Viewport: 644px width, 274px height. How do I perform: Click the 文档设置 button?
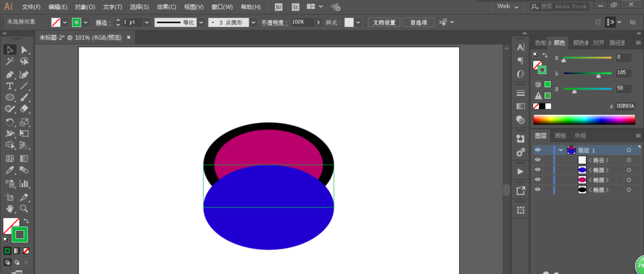[385, 22]
